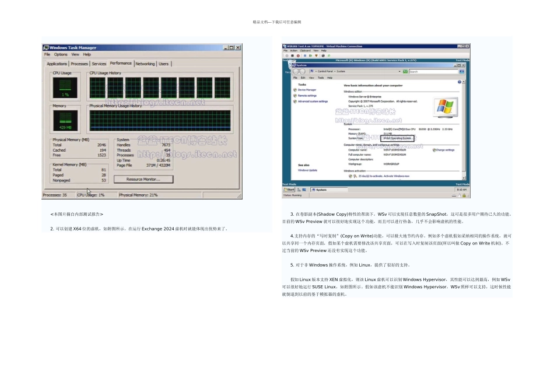This screenshot has width=554, height=392.
Task: Click the Task Manager title bar icon
Action: (46, 47)
